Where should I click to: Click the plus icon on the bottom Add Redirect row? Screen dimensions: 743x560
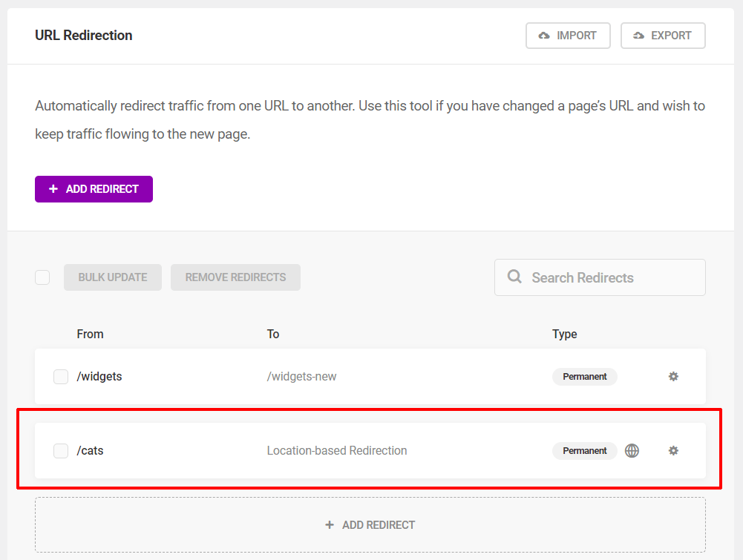(x=329, y=524)
